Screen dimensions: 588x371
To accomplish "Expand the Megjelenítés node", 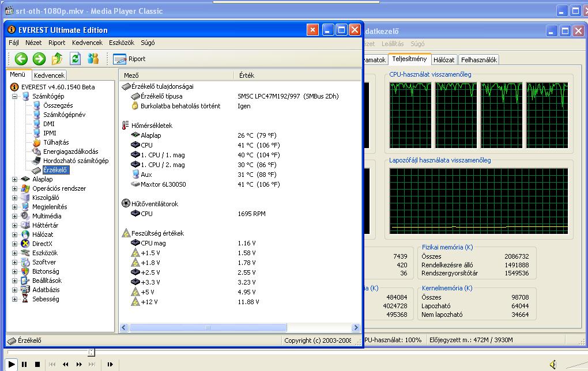I will pos(14,207).
